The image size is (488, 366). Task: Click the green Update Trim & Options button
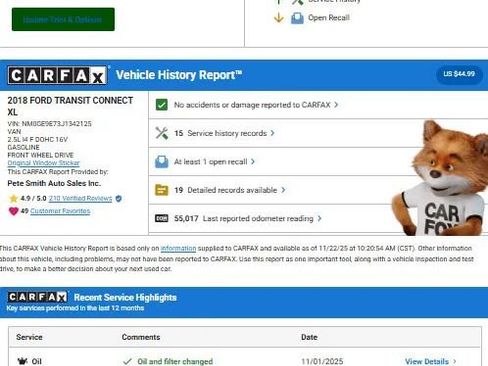(63, 19)
